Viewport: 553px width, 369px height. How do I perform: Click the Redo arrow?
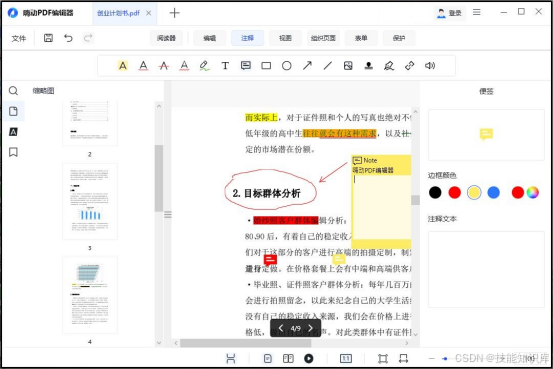(x=88, y=38)
